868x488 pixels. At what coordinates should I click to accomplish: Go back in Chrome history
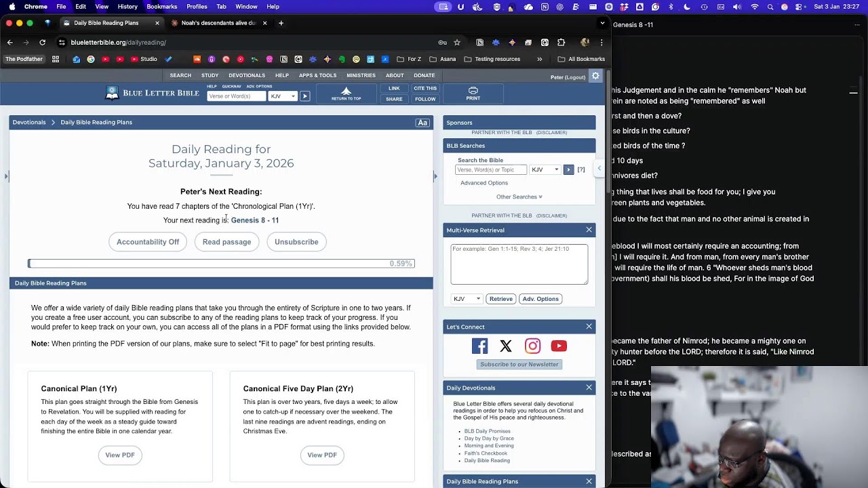point(10,42)
